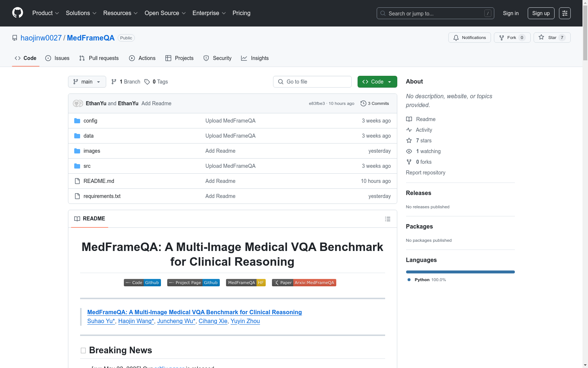Click the Activity pulse icon
The image size is (588, 368).
click(409, 130)
